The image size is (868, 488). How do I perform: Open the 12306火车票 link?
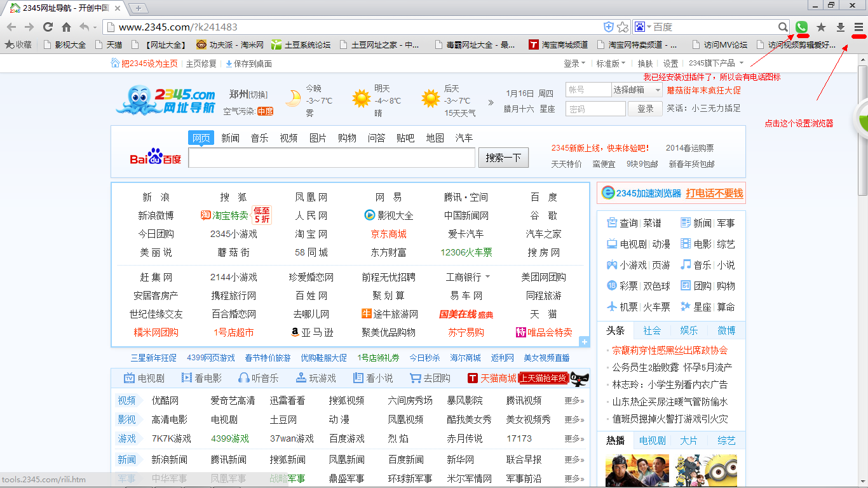[466, 252]
